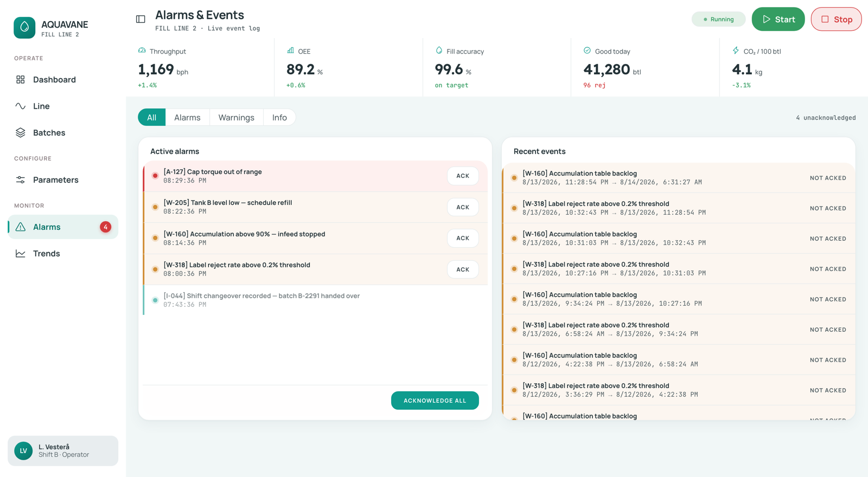Acknowledge the A-127 cap torque alarm
The image size is (868, 477).
(463, 176)
